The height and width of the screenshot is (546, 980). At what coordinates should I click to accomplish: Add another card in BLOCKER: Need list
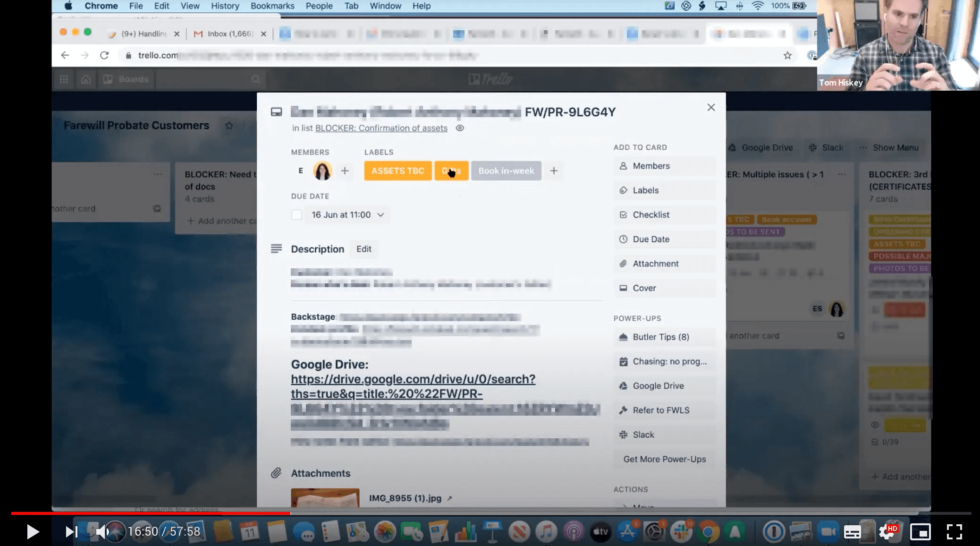pos(222,221)
